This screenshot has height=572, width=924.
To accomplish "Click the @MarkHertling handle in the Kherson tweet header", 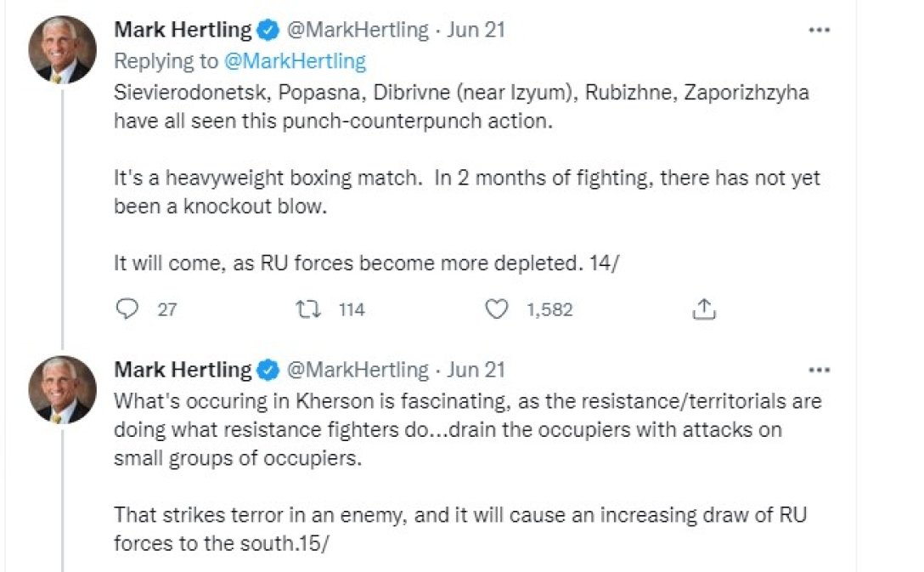I will 357,370.
